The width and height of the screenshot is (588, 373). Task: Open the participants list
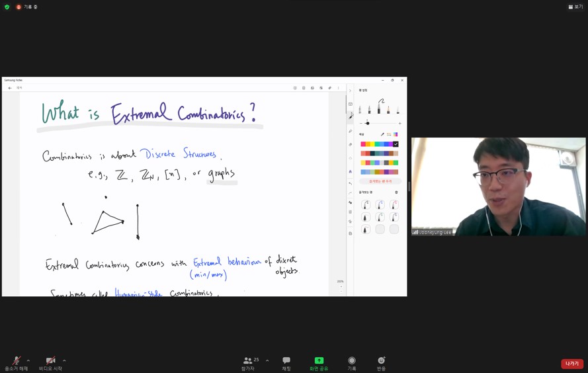(249, 362)
